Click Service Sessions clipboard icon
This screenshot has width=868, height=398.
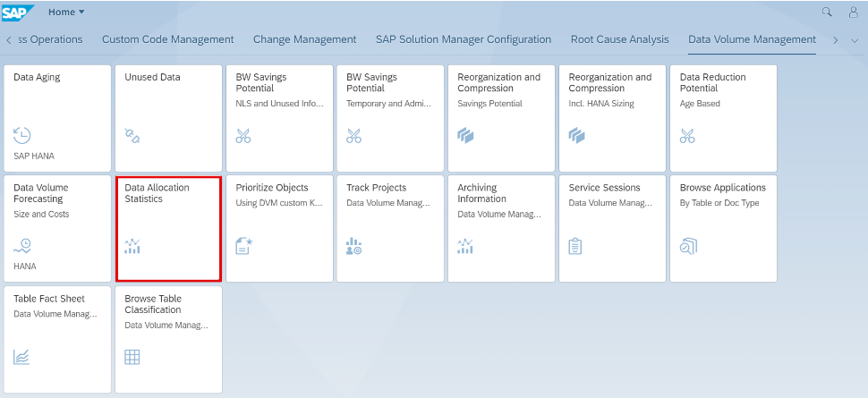tap(575, 246)
